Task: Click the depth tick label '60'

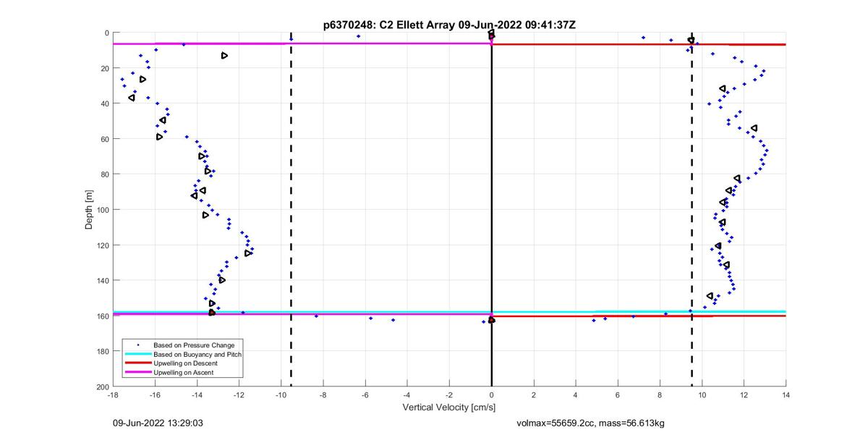Action: click(104, 139)
